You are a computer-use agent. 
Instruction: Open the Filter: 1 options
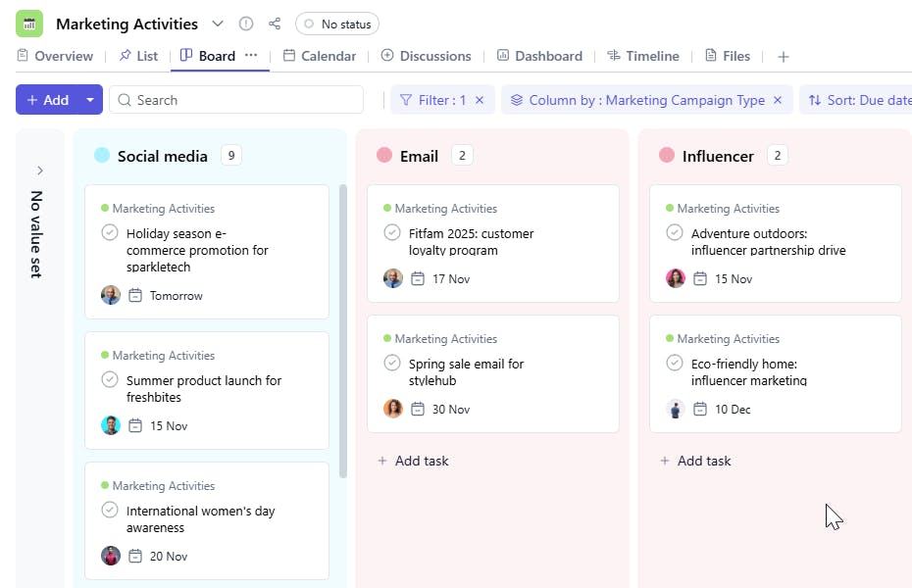click(433, 100)
